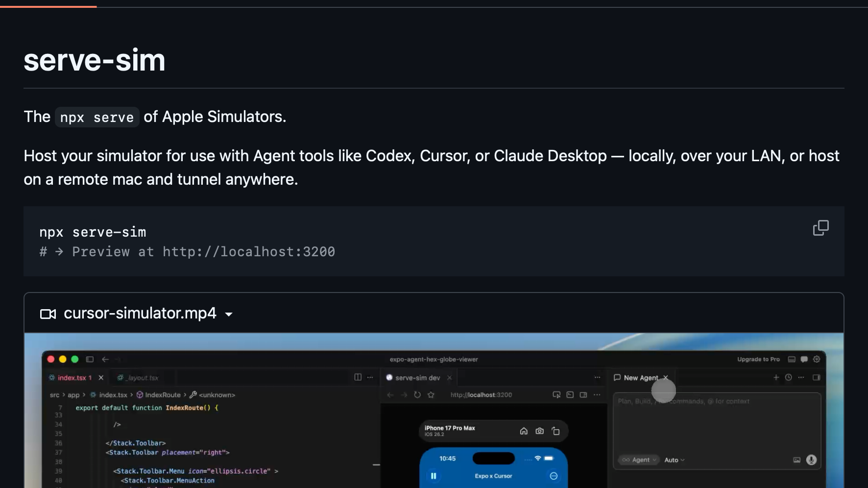The height and width of the screenshot is (488, 868).
Task: Bookmark the localhost page with star icon
Action: coord(431,395)
